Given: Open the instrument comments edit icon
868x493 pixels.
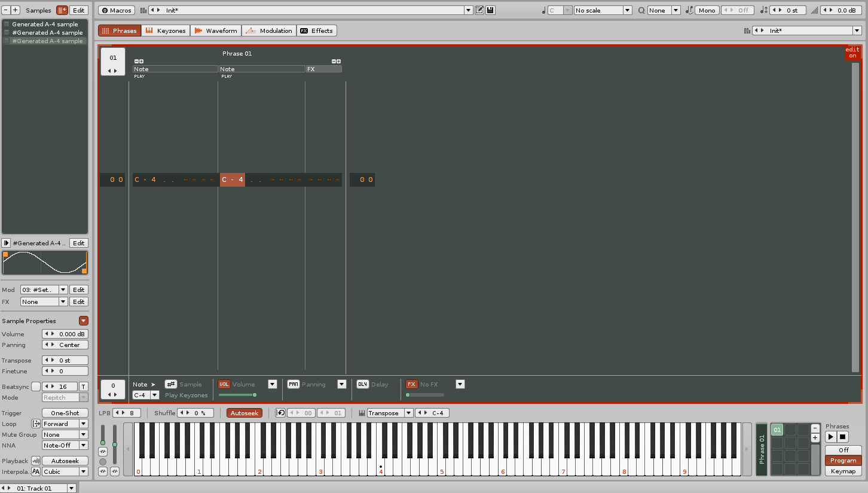Looking at the screenshot, I should click(x=479, y=10).
